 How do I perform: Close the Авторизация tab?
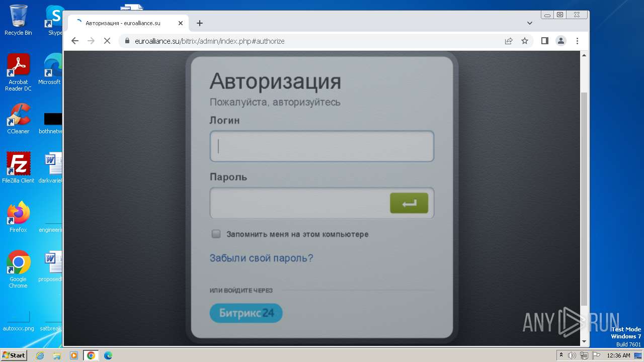[x=181, y=23]
